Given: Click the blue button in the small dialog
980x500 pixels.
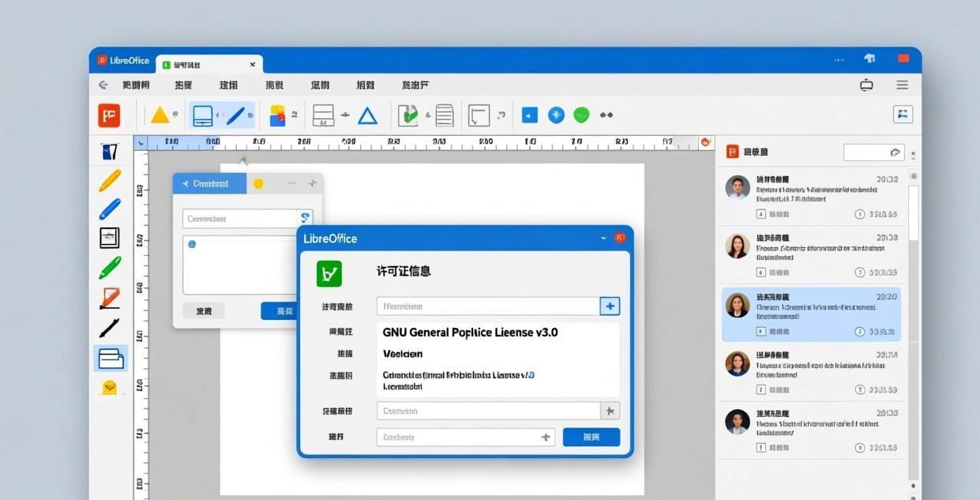Looking at the screenshot, I should click(x=280, y=311).
